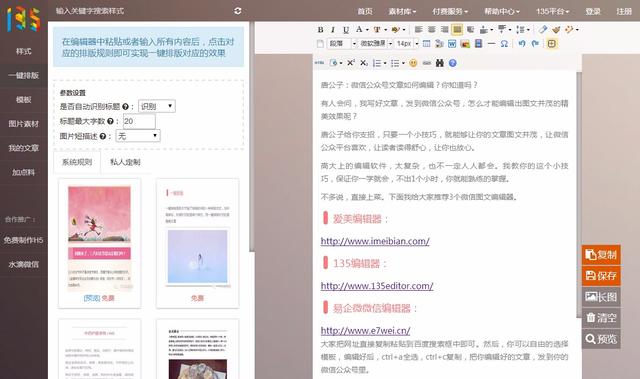Click the 135 logo
This screenshot has width=640, height=379.
23,19
